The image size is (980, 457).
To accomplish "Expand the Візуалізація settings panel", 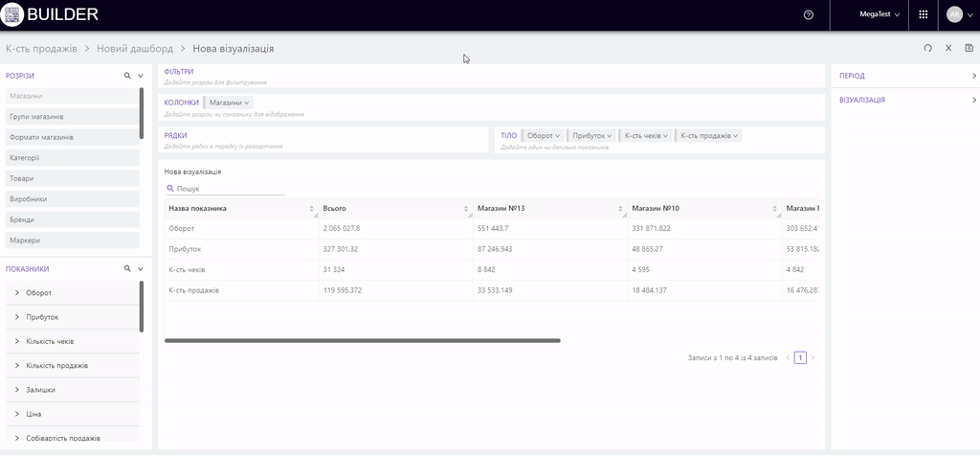I will pos(973,100).
